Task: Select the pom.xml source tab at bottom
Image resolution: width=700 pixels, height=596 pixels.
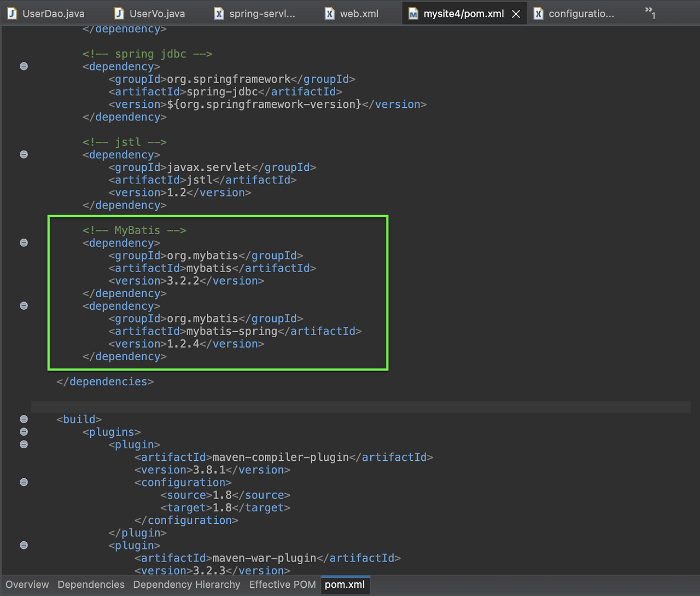Action: [x=345, y=585]
